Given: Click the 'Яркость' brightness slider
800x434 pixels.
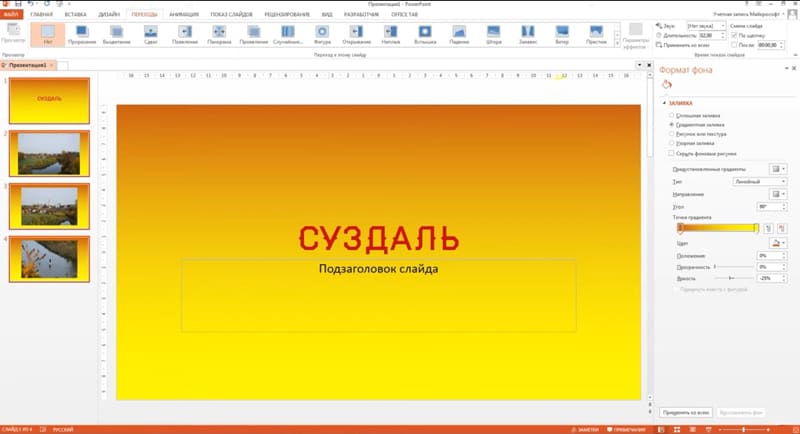Looking at the screenshot, I should click(x=734, y=278).
